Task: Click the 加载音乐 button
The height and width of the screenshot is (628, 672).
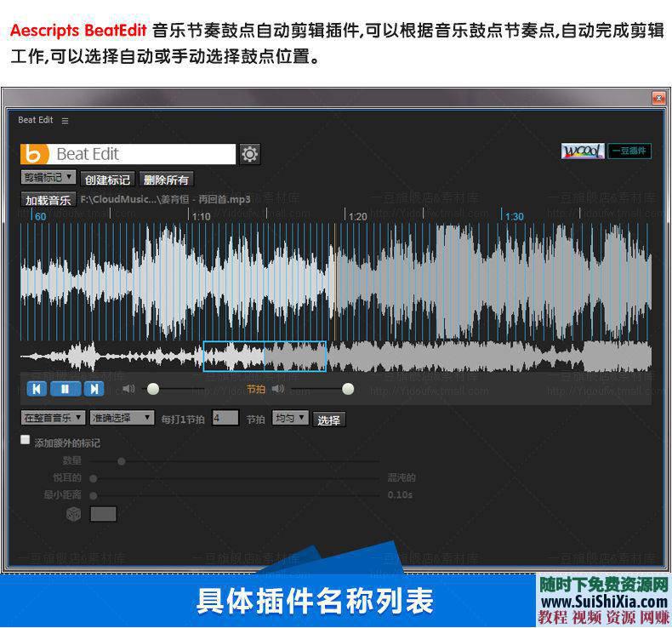Action: coord(48,200)
